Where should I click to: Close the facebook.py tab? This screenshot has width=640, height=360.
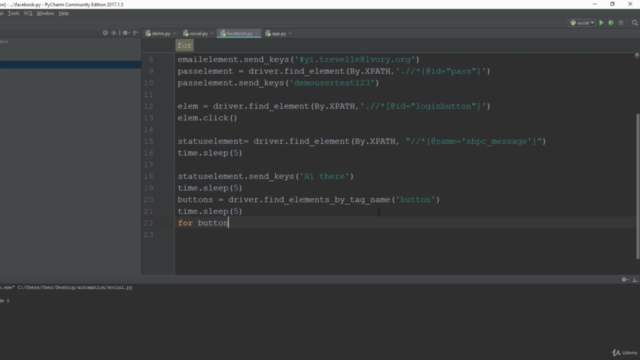click(x=257, y=33)
